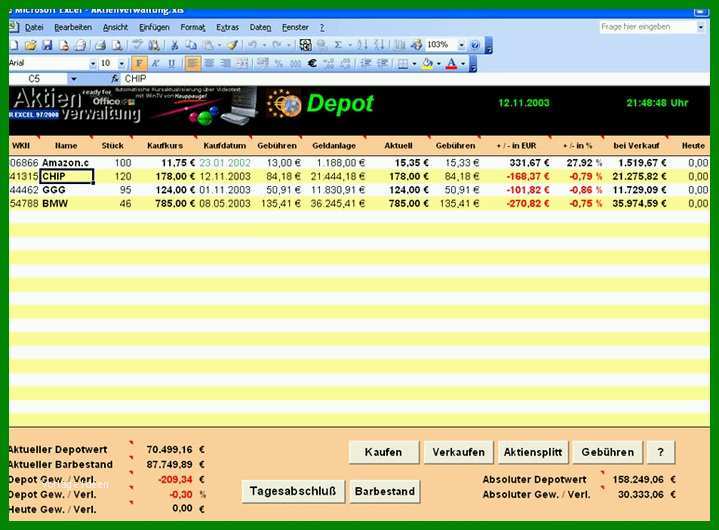719x530 pixels.
Task: Activate the format painter brush
Action: 232,45
